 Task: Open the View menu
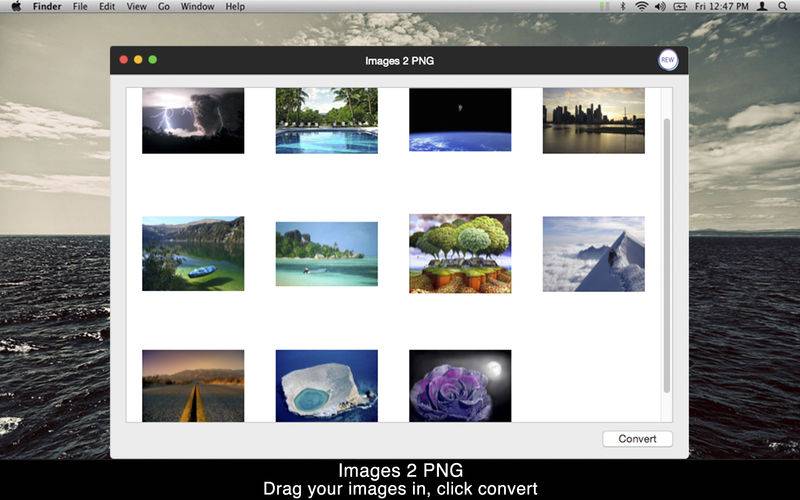click(x=136, y=7)
